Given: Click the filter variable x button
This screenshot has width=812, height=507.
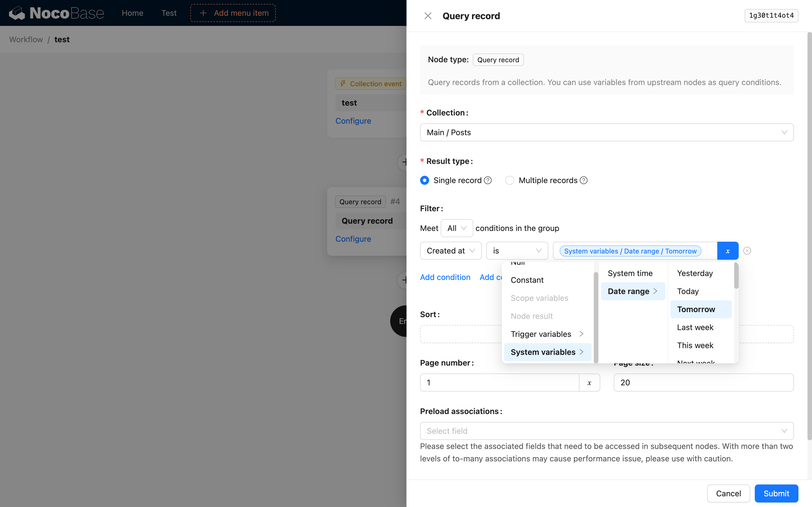Looking at the screenshot, I should click(727, 251).
